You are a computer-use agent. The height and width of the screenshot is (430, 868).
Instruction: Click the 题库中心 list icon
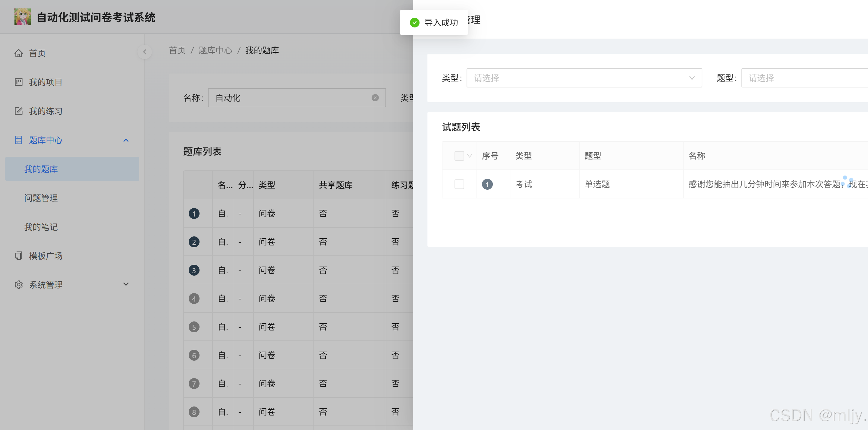click(18, 140)
